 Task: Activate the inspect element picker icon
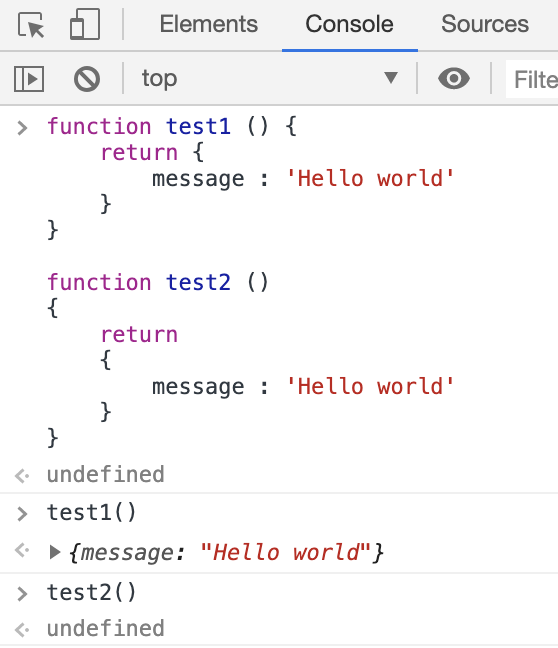(x=31, y=25)
